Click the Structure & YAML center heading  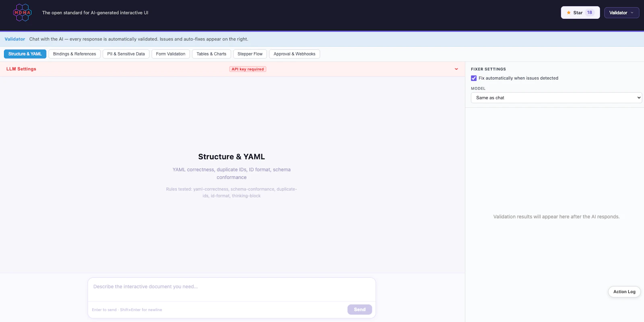[x=231, y=157]
